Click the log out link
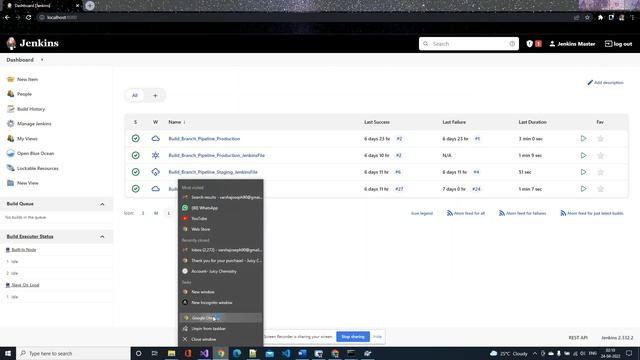 tap(618, 44)
